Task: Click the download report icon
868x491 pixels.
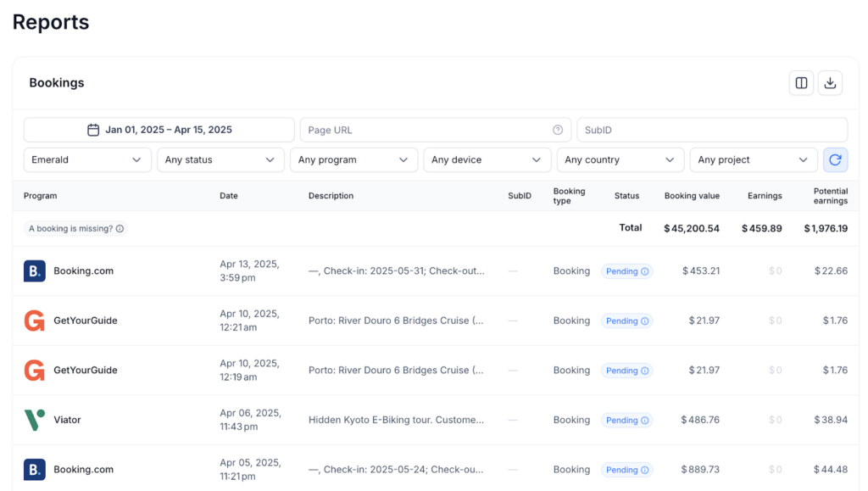Action: [831, 82]
